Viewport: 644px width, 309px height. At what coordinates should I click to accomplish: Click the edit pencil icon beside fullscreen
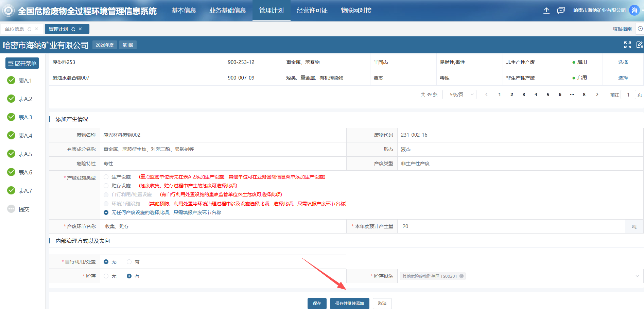coord(639,45)
